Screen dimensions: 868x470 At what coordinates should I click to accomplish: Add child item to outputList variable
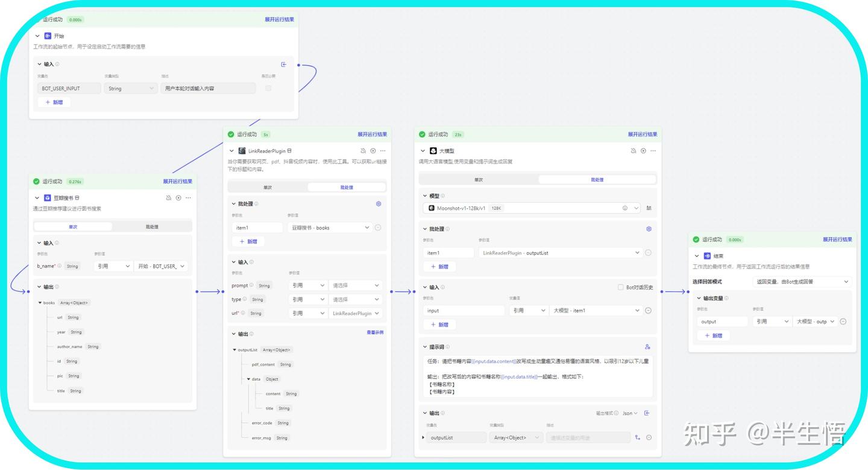[x=638, y=437]
